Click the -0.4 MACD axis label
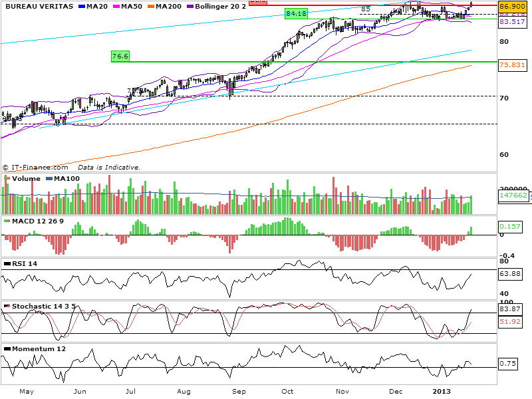532x399 pixels. click(x=507, y=255)
